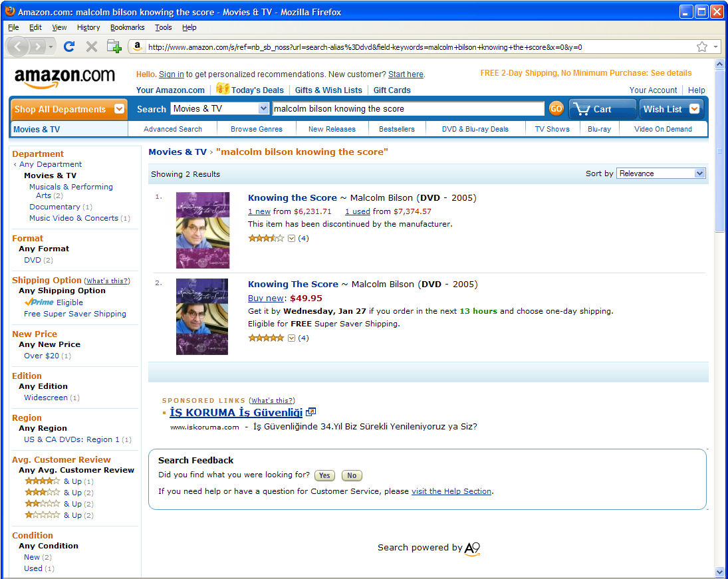Switch to the Advanced Search tab

pos(173,129)
